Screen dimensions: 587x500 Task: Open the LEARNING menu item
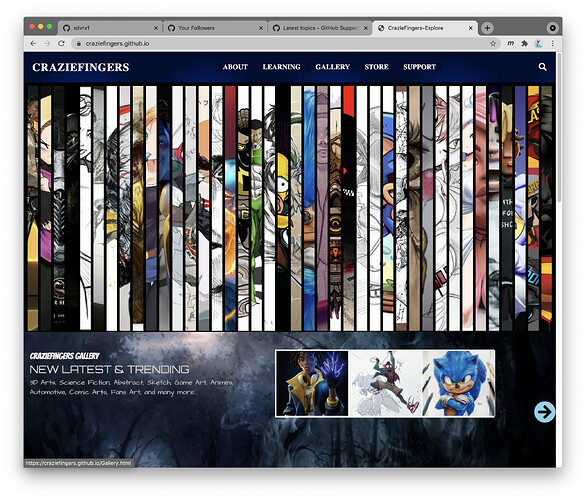(x=282, y=67)
